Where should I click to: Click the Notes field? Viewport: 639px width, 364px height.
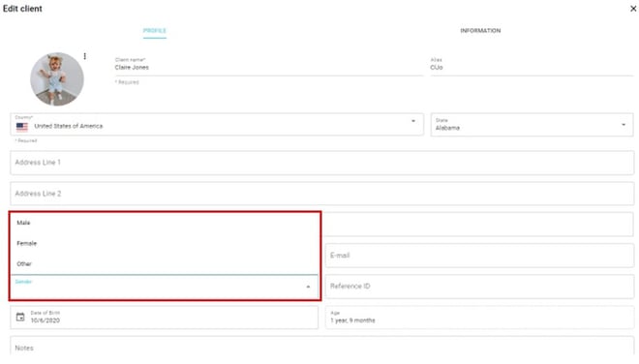[x=322, y=346]
